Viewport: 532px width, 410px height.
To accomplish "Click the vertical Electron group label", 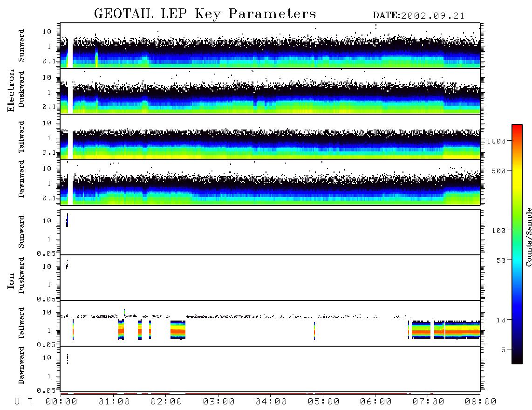I will (11, 91).
